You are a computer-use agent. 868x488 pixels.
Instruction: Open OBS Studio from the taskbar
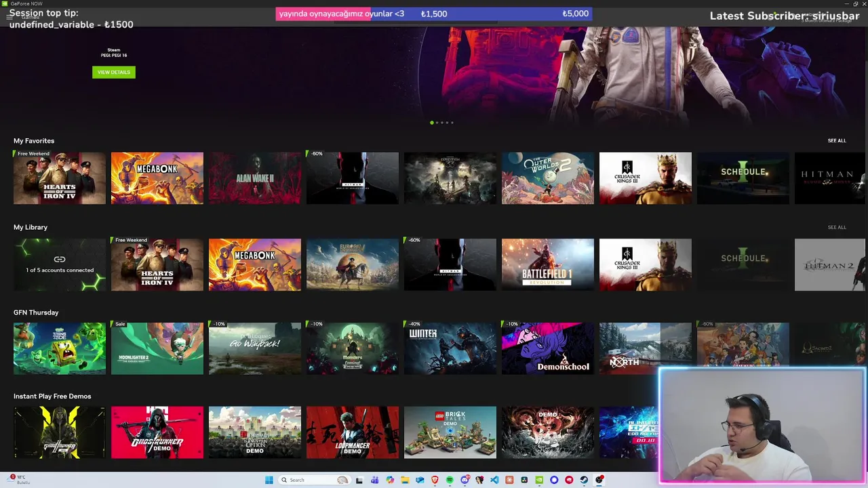pos(599,480)
